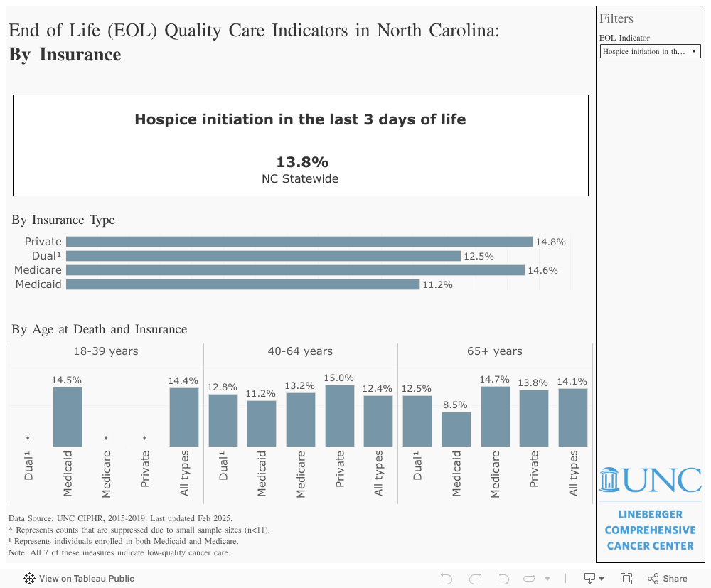Screen dimensions: 711x588
Task: Click the 40-64 years Medicare bar
Action: 301,419
